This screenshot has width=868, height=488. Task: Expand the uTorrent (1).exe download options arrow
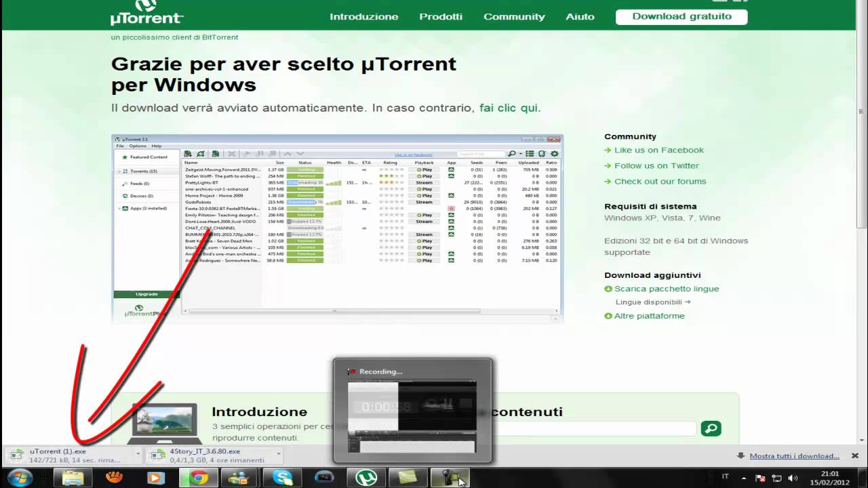[x=138, y=455]
